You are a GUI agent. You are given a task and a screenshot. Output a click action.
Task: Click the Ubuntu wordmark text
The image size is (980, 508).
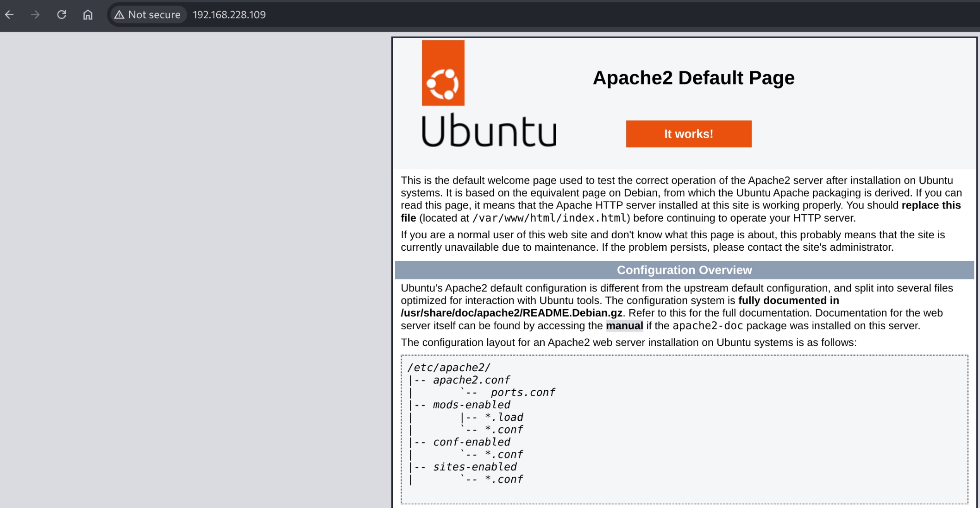pos(489,132)
